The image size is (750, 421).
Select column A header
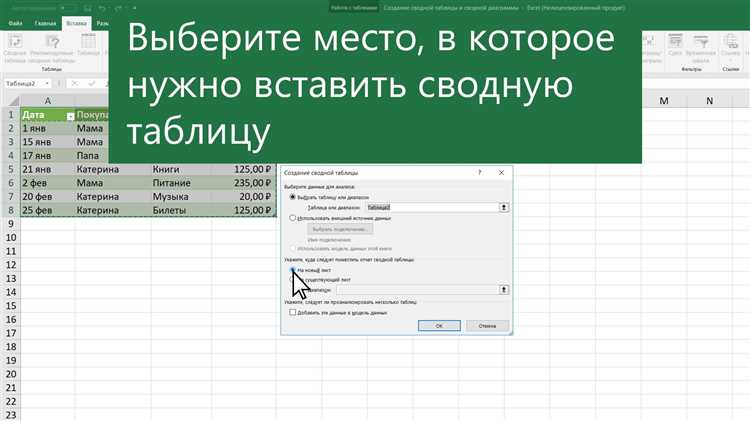(47, 100)
